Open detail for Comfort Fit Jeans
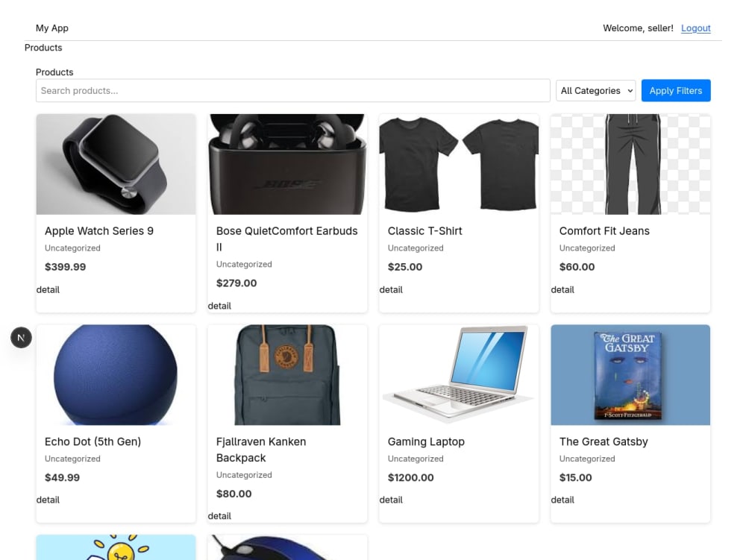Image resolution: width=746 pixels, height=560 pixels. tap(562, 289)
